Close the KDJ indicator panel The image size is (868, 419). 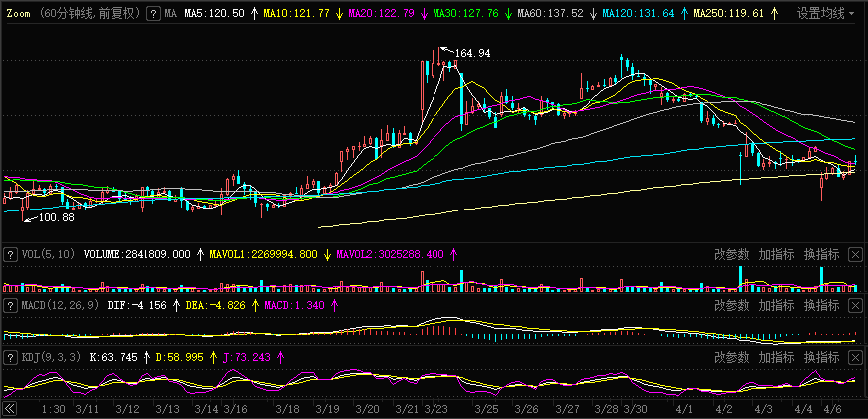(855, 356)
